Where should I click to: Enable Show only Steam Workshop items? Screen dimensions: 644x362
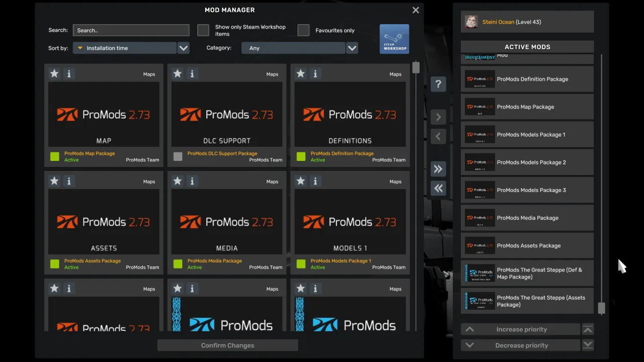pos(203,30)
